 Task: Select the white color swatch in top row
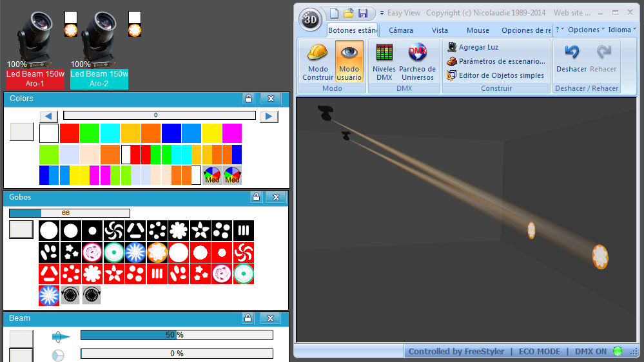pyautogui.click(x=49, y=133)
